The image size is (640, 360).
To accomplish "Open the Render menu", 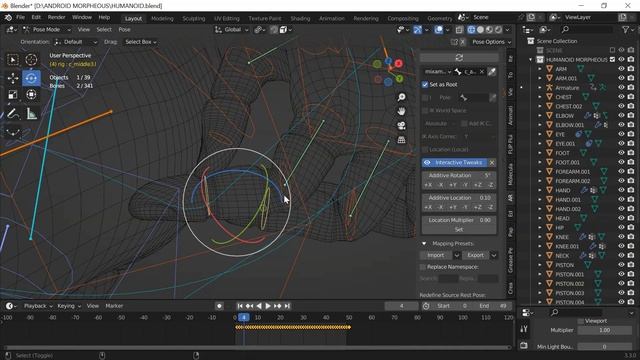I will pos(56,18).
